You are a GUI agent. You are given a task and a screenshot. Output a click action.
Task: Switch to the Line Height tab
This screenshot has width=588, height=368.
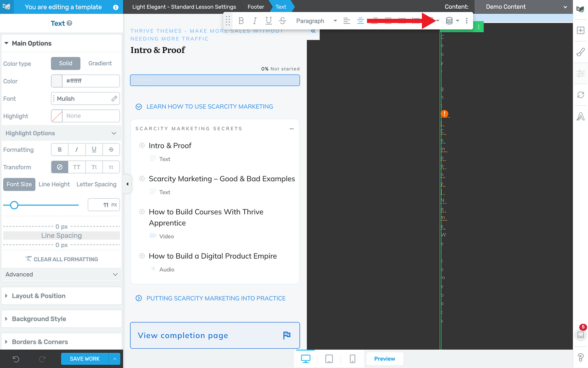[54, 184]
